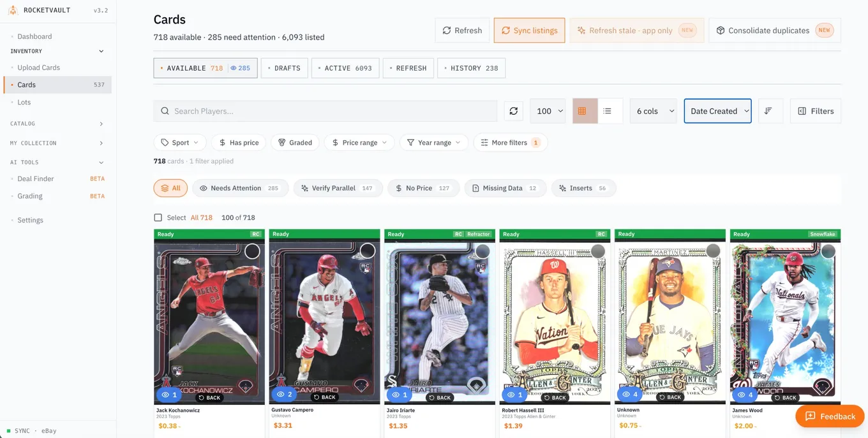Select the Blue Jays Unknown card circle
This screenshot has height=438, width=868.
click(713, 251)
